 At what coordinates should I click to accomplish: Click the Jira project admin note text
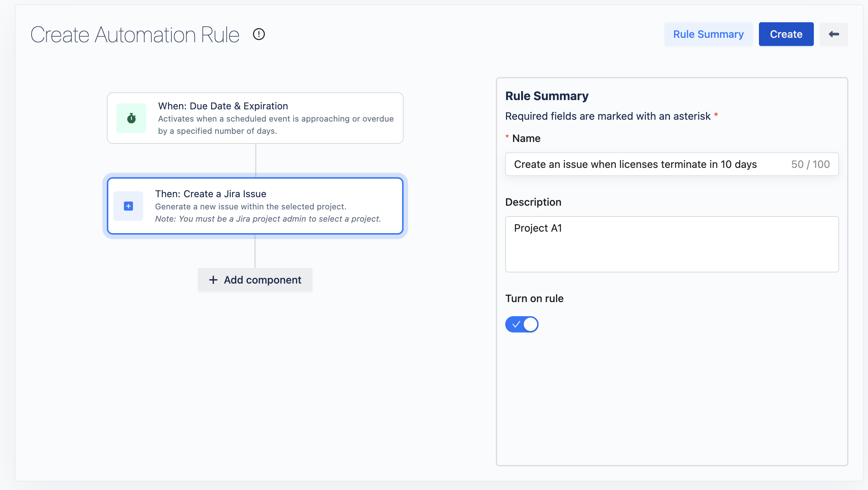coord(268,219)
